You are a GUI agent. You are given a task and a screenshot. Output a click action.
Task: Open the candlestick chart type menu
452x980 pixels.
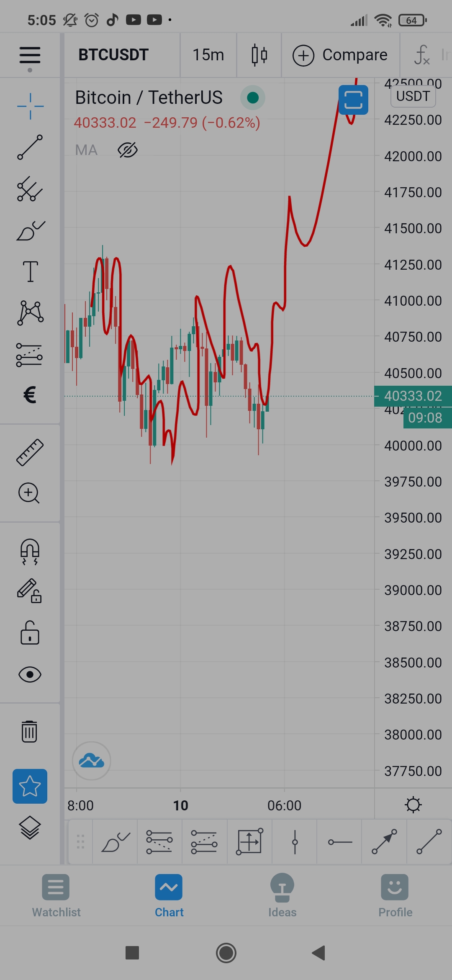[259, 55]
